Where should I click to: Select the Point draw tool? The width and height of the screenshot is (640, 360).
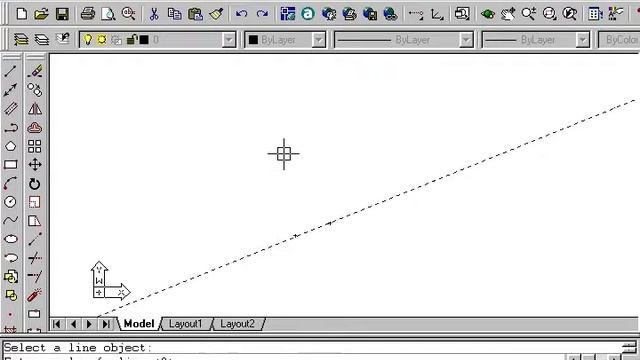tap(11, 314)
